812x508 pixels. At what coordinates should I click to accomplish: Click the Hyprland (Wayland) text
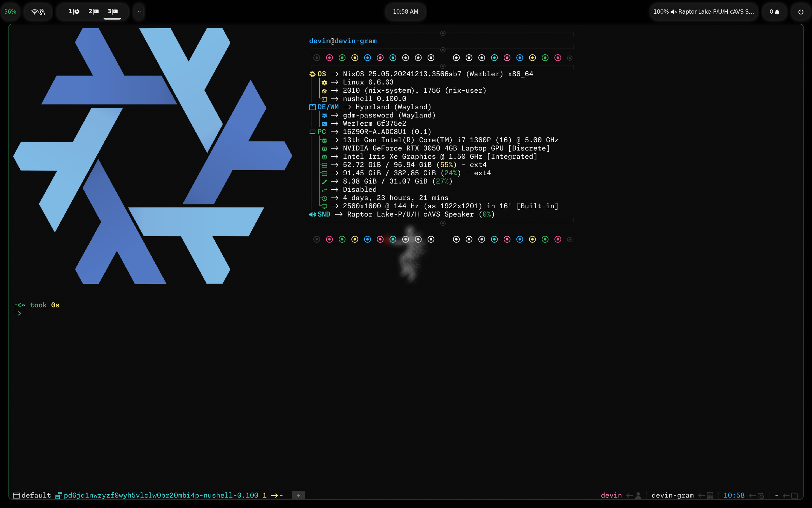click(393, 107)
